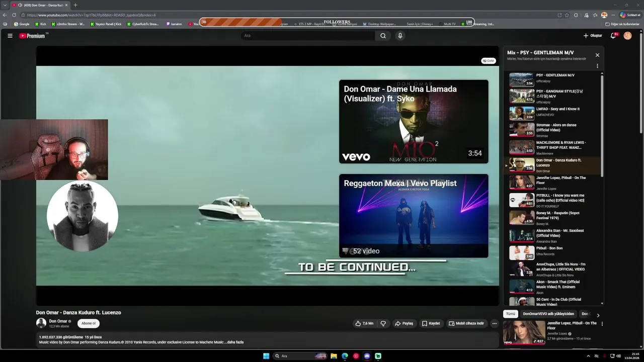The image size is (644, 362).
Task: Open the three-dot more actions button
Action: [495, 323]
